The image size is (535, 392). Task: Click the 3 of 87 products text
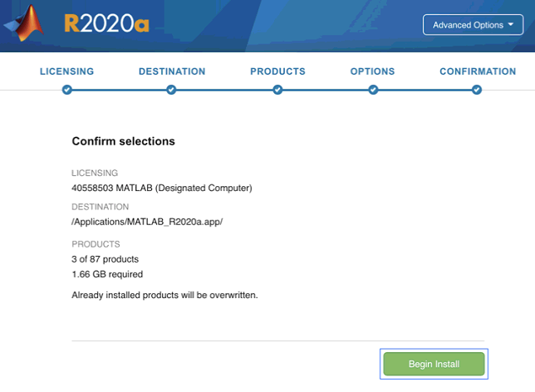[x=105, y=259]
